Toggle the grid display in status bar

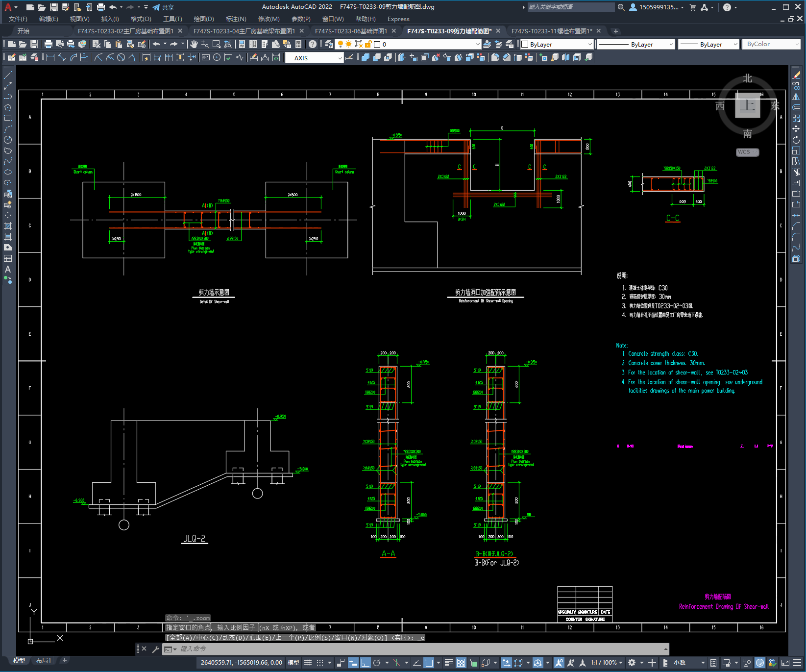tap(308, 663)
